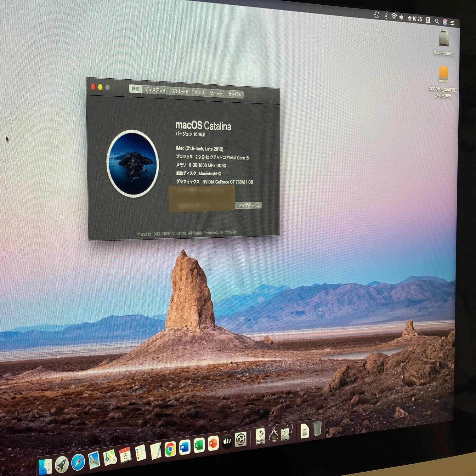Image resolution: width=476 pixels, height=476 pixels.
Task: Open Spotlight search magnifier
Action: coord(437,21)
